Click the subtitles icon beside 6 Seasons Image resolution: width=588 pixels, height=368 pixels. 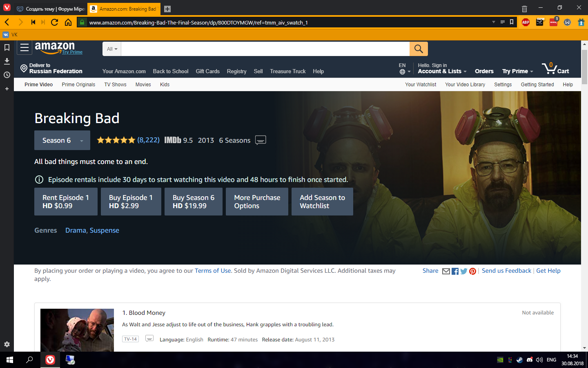[x=261, y=140]
